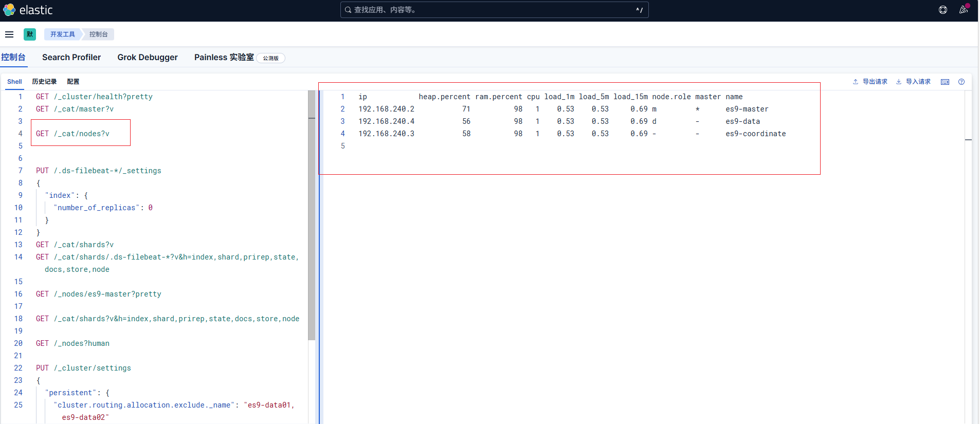Click the node.role column header
Screen dimensions: 980x424
(x=672, y=97)
